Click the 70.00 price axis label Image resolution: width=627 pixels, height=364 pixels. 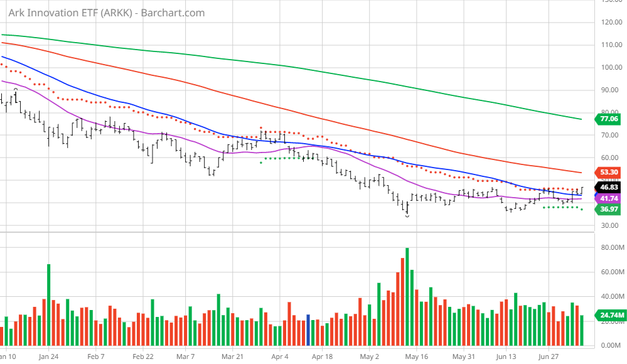pos(611,135)
